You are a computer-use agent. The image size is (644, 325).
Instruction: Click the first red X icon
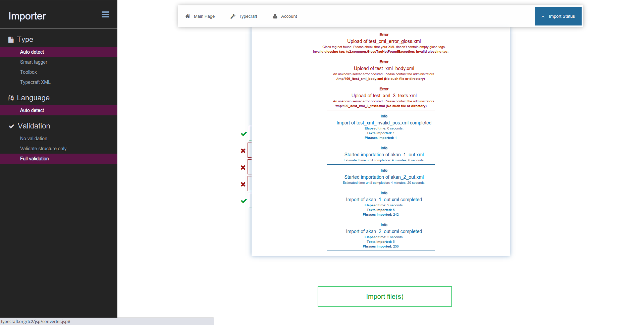point(243,151)
